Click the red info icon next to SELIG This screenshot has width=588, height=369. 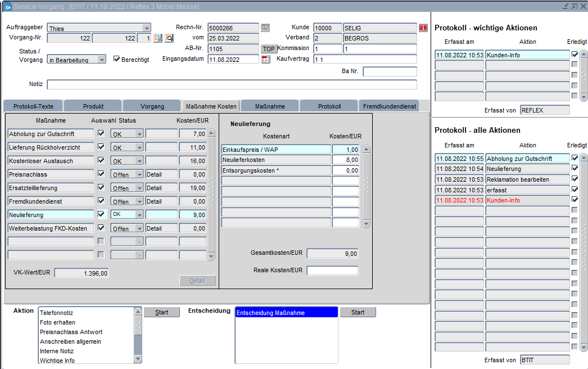(x=423, y=28)
